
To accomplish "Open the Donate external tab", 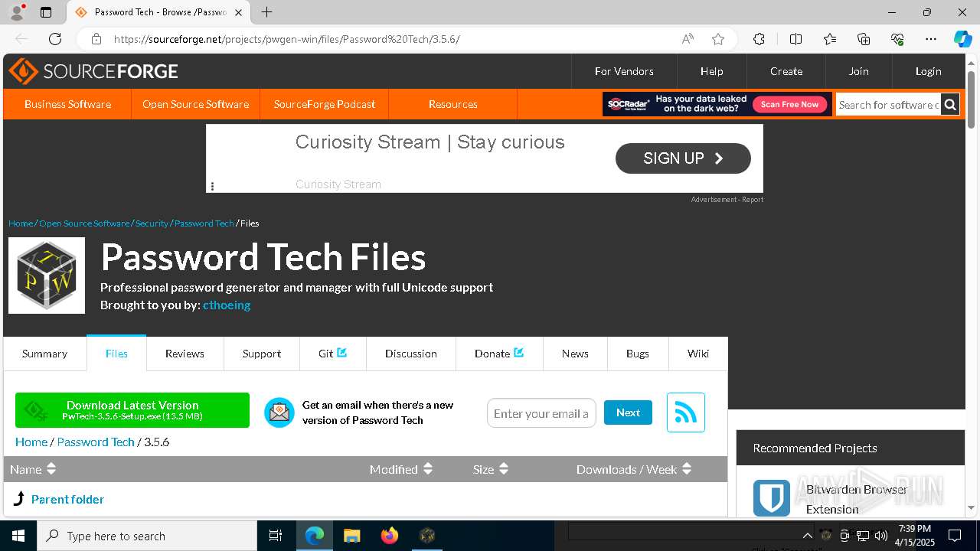I will (499, 354).
